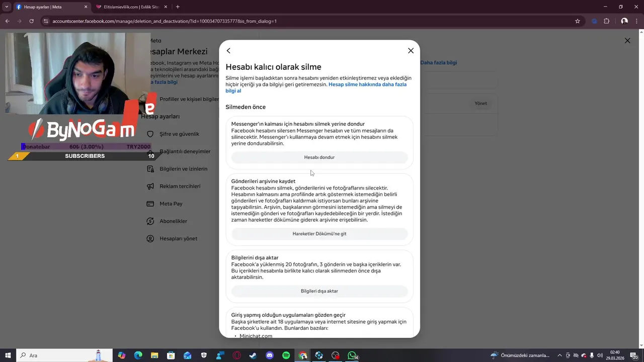644x362 pixels.
Task: Open WhatsApp from the taskbar
Action: (x=352, y=355)
